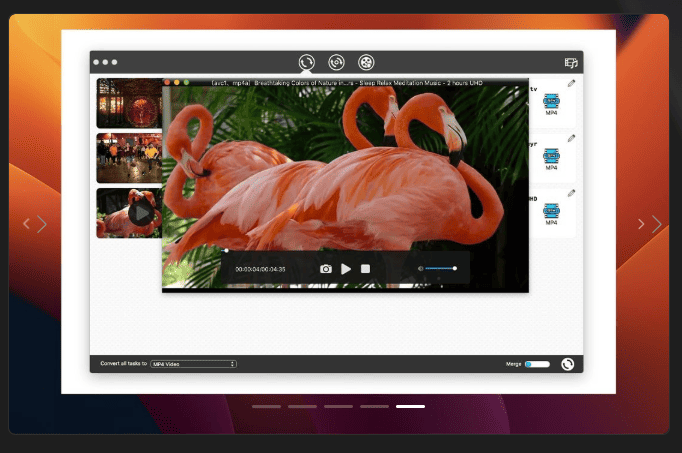Jump to the third slide indicator
The height and width of the screenshot is (453, 682).
(338, 406)
